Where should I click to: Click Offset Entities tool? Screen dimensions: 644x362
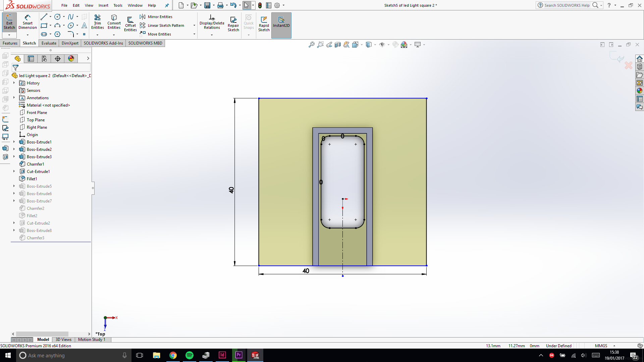point(130,24)
